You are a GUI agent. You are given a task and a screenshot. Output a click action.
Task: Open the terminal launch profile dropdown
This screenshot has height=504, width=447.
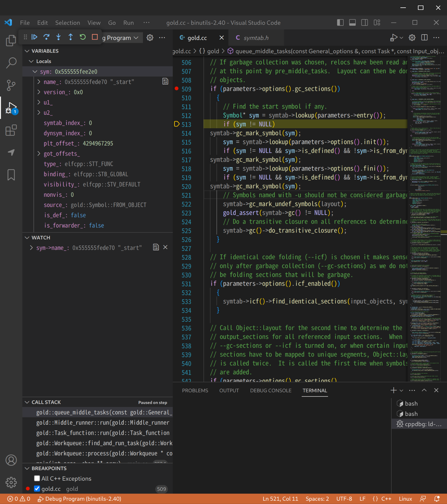pyautogui.click(x=401, y=390)
